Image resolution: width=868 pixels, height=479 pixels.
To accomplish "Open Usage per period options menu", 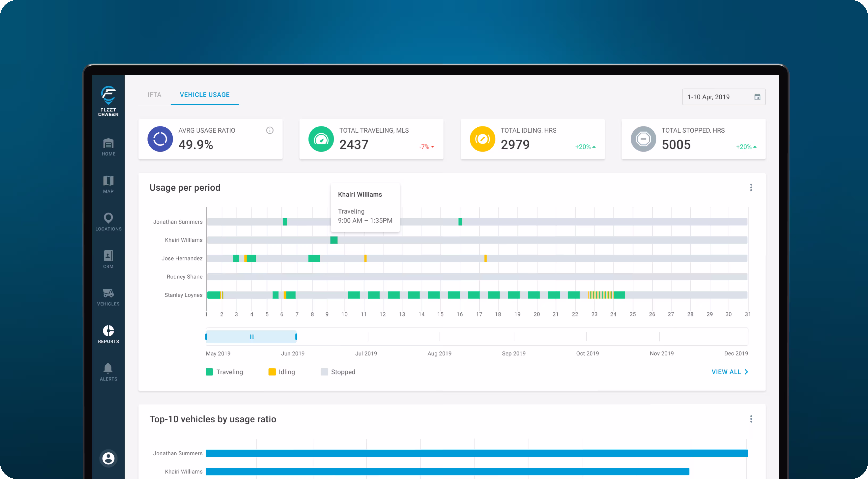I will tap(751, 187).
